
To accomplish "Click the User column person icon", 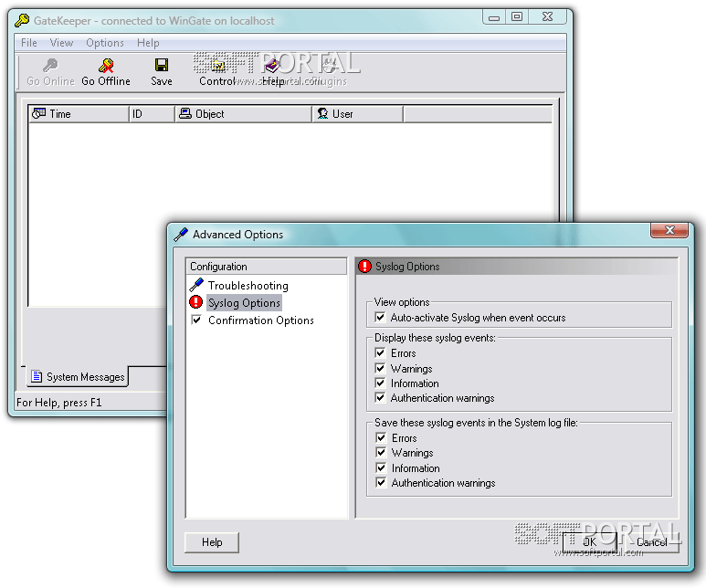I will [x=322, y=113].
